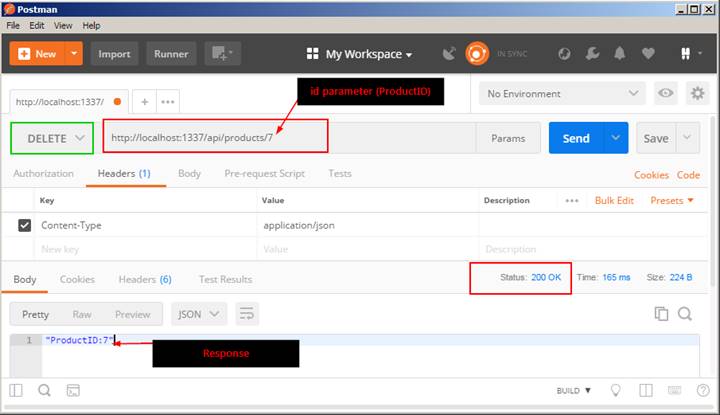Open the wrench settings icon
The image size is (720, 415).
[592, 54]
